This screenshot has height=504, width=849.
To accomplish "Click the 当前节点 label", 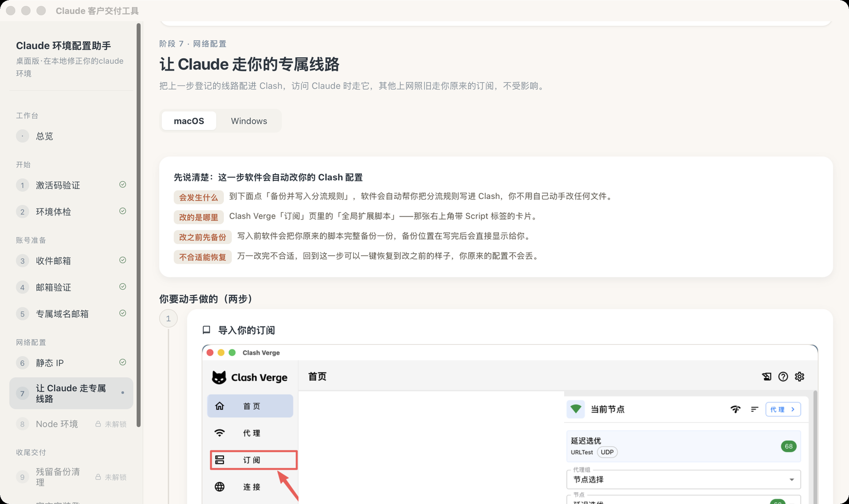I will click(x=608, y=409).
